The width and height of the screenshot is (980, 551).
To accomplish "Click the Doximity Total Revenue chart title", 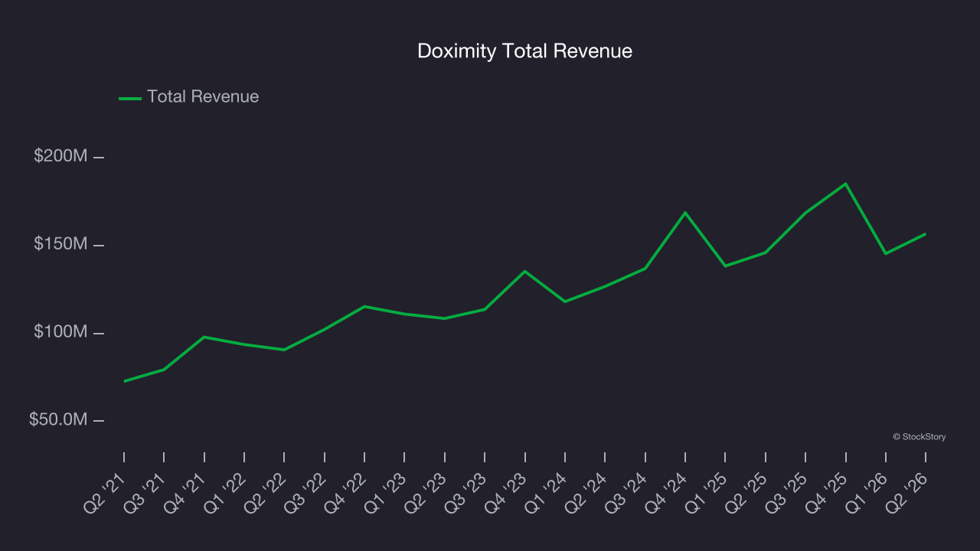I will (524, 51).
